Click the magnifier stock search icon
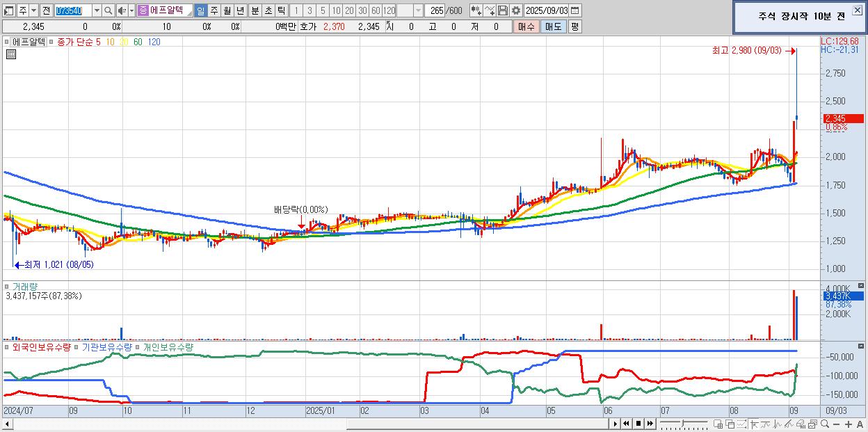Screen dimensions: 868x432 coord(108,10)
